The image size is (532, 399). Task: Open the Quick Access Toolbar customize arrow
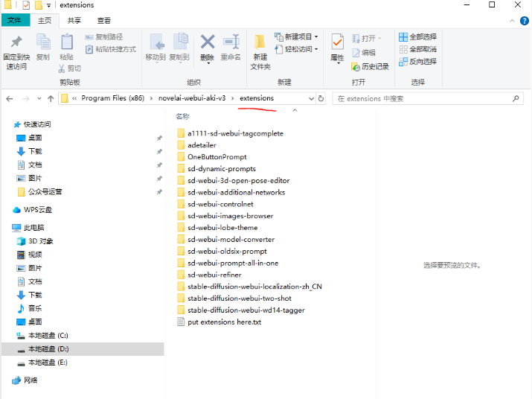pos(49,5)
